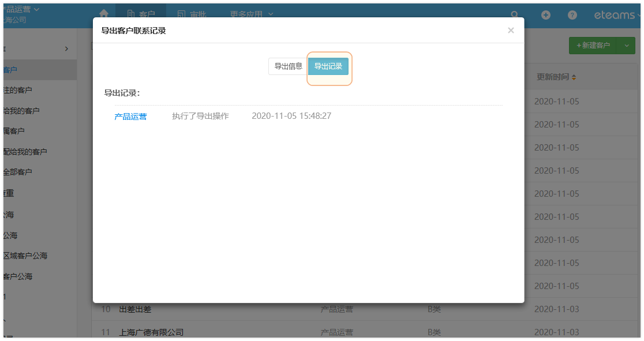The image size is (644, 341).
Task: Open the 产品运营 user link in export record
Action: click(130, 116)
